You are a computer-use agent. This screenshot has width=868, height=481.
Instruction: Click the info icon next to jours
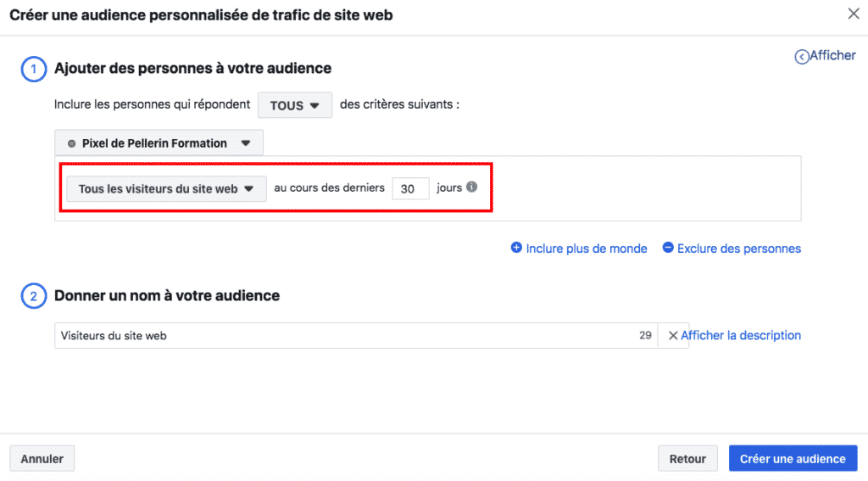tap(471, 187)
